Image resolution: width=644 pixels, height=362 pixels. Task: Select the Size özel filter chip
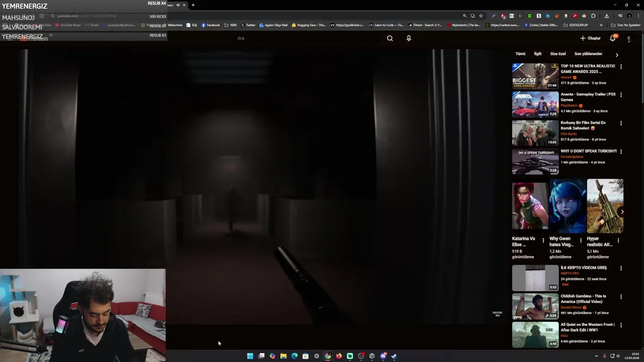pyautogui.click(x=558, y=54)
